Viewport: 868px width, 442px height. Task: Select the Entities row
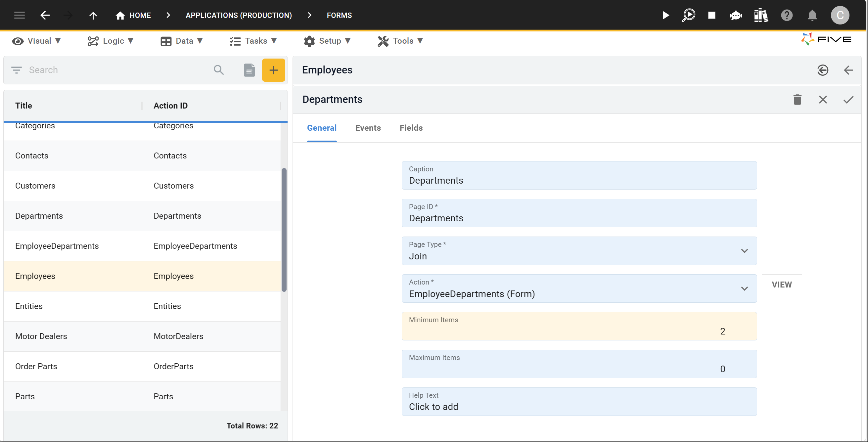click(x=142, y=306)
